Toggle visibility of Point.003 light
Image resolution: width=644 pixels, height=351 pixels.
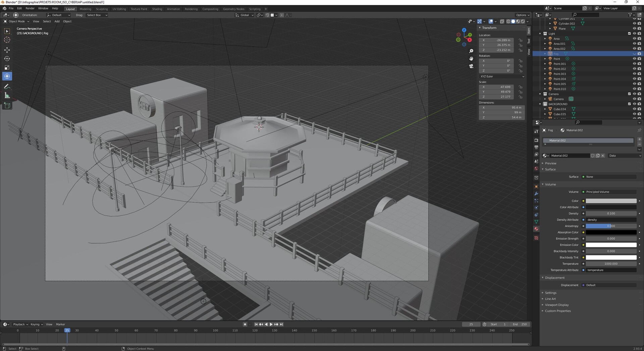tap(634, 74)
